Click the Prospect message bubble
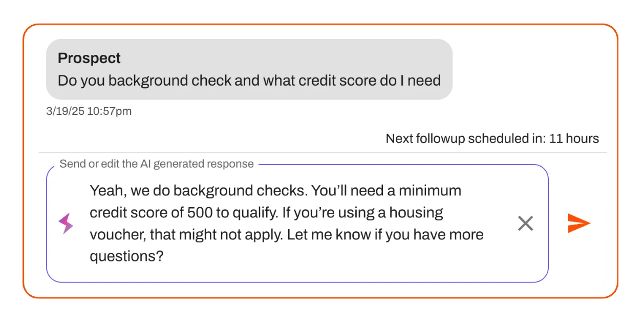This screenshot has height=323, width=644. click(x=249, y=69)
